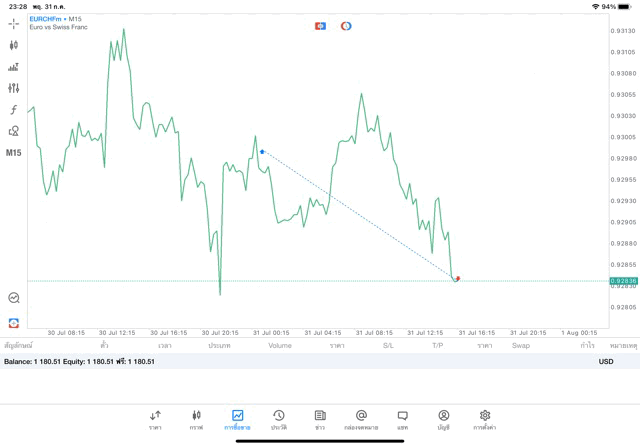Toggle the red-blue circular chart button
The width and height of the screenshot is (640, 447).
346,25
